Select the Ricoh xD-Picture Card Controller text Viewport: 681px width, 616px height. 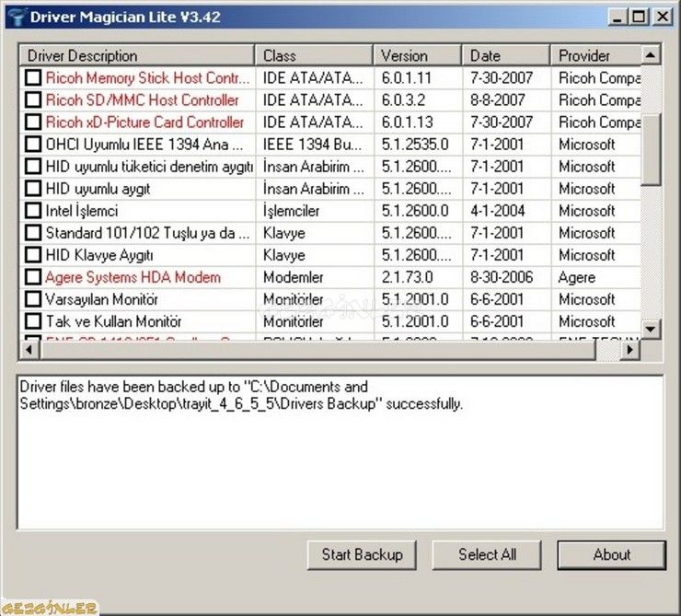point(144,122)
